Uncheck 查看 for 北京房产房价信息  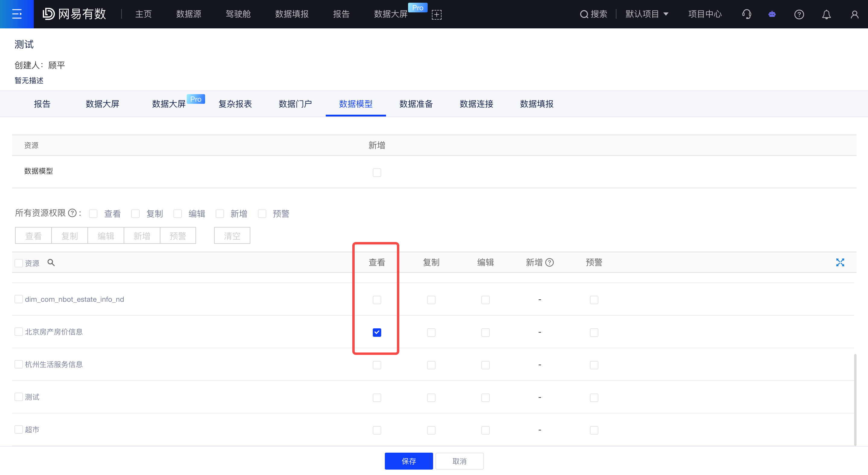click(x=377, y=332)
